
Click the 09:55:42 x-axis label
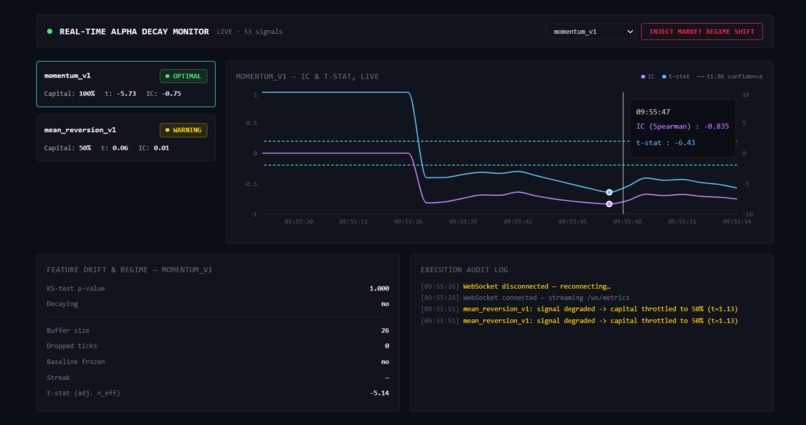518,221
